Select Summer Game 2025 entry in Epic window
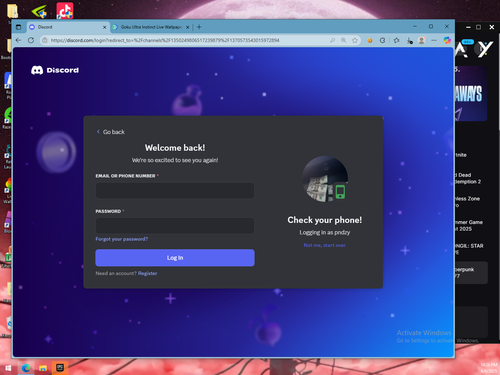The width and height of the screenshot is (500, 375). (x=469, y=226)
